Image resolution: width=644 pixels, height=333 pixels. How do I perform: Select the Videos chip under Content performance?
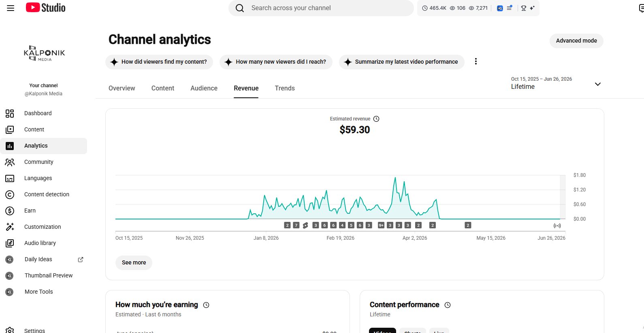point(382,331)
